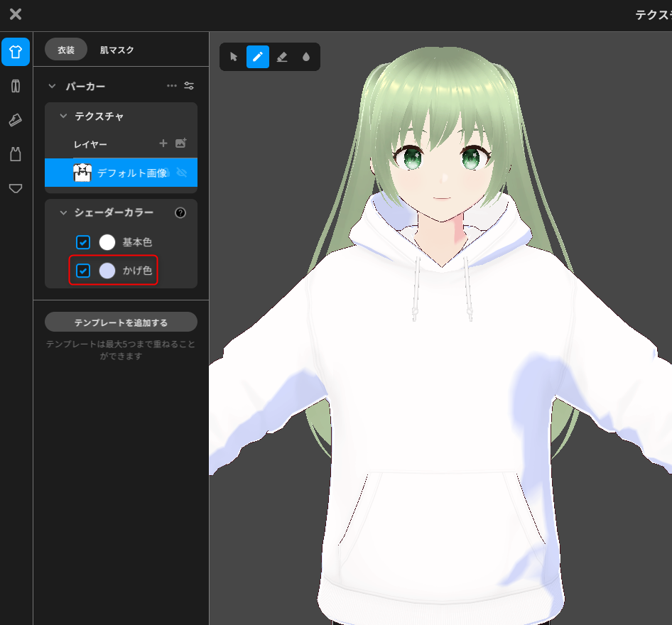
Task: Click the image import icon next to plus
Action: (x=181, y=143)
